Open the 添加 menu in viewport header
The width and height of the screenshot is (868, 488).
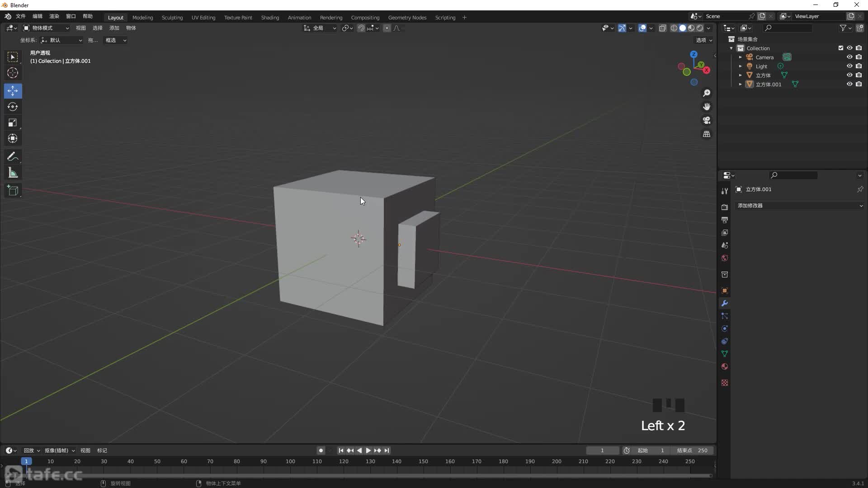click(114, 28)
